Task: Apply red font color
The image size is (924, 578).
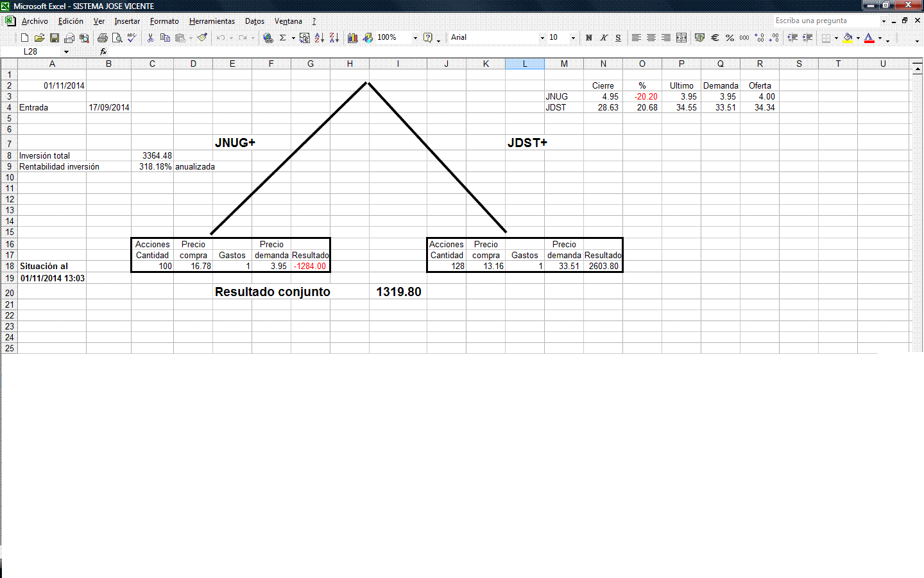Action: click(869, 38)
